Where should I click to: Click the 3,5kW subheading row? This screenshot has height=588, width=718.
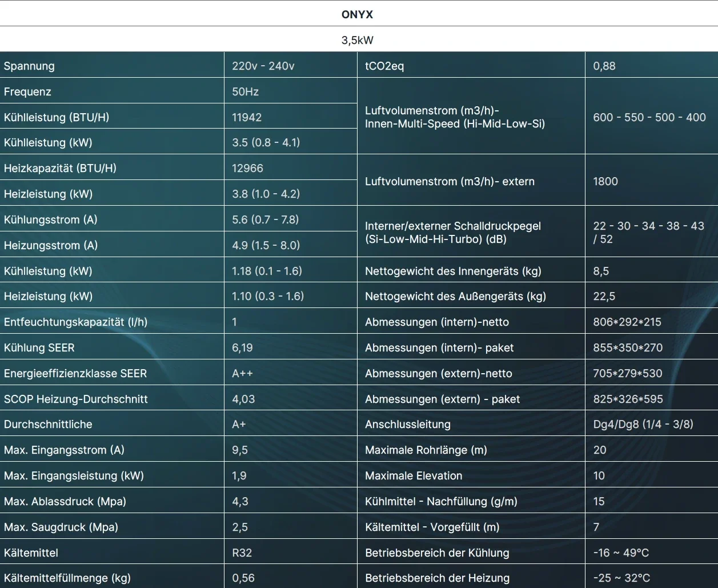point(357,40)
